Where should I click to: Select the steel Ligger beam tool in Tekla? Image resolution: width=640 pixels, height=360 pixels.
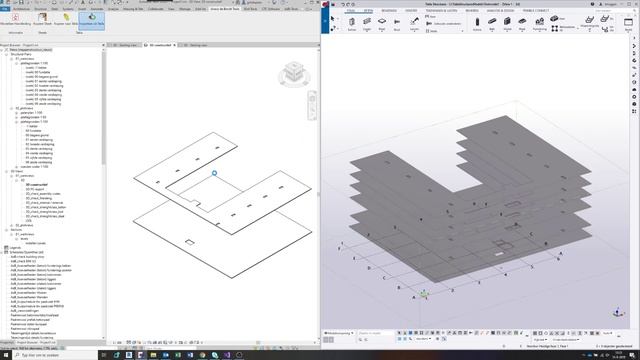coord(367,24)
